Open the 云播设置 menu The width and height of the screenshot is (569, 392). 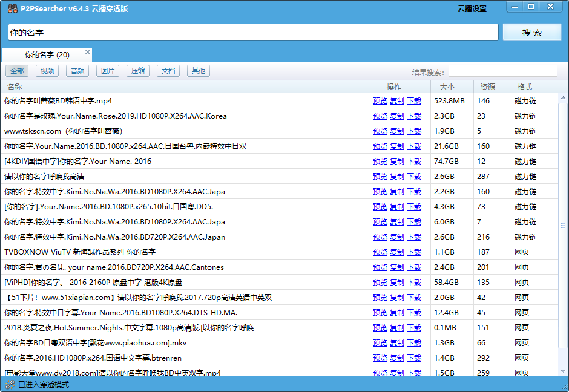click(x=472, y=8)
